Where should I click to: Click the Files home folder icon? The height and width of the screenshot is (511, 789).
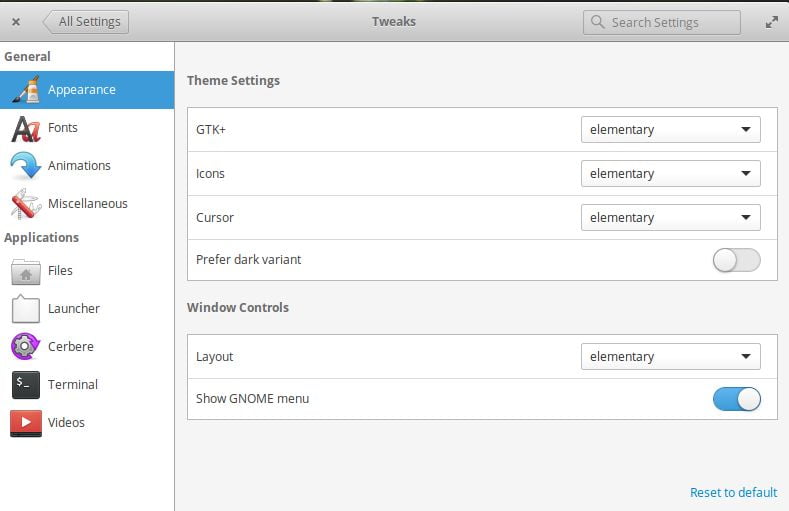tap(26, 271)
